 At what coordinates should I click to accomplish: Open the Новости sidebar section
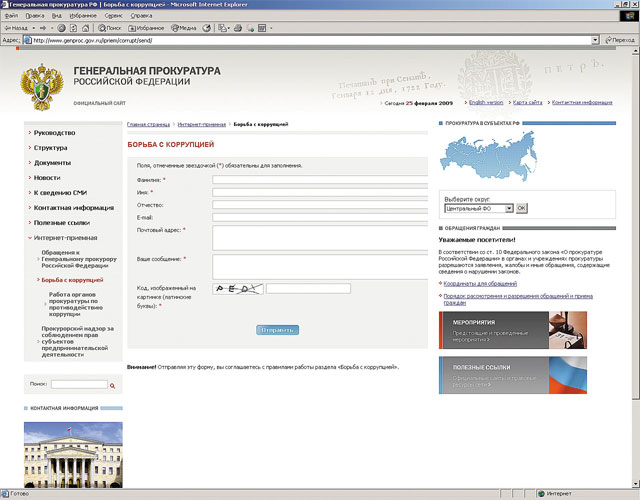(47, 178)
